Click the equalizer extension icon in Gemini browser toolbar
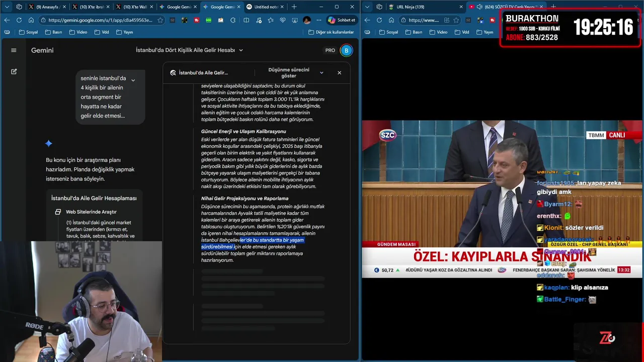Viewport: 644px width, 362px height. (x=173, y=20)
